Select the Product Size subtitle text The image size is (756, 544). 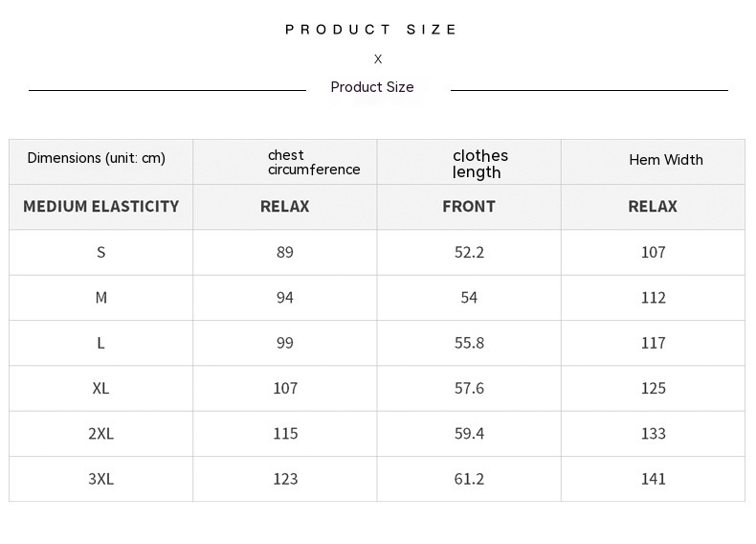click(372, 87)
